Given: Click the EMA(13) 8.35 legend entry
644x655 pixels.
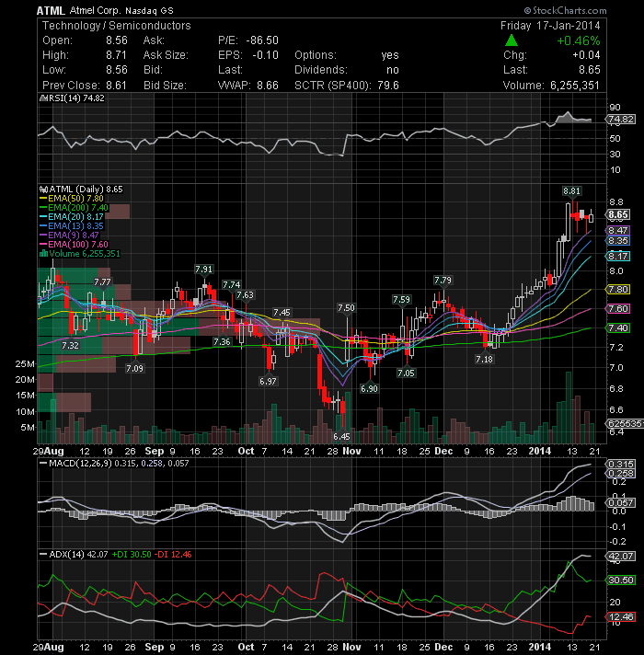Looking at the screenshot, I should tap(72, 226).
